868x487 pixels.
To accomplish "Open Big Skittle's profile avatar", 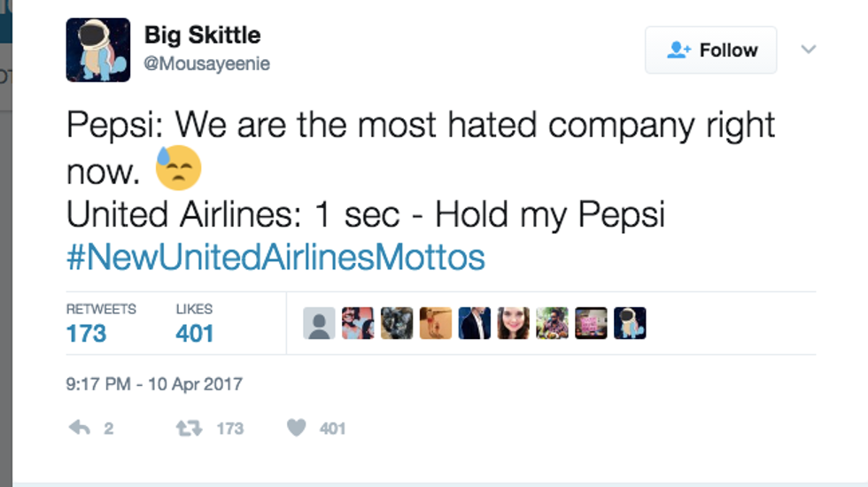I will (x=98, y=50).
